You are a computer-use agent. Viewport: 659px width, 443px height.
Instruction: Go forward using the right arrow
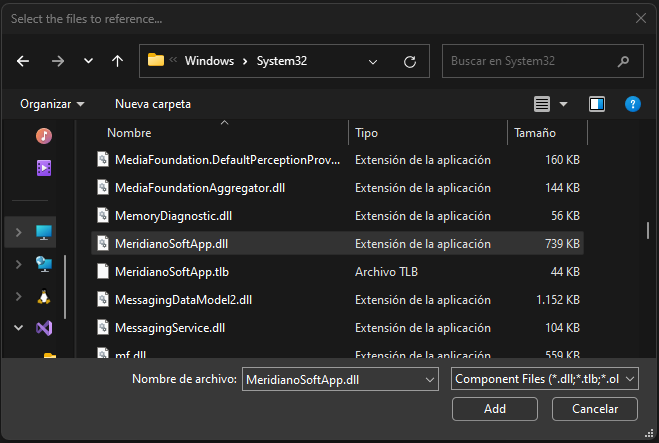tap(58, 61)
